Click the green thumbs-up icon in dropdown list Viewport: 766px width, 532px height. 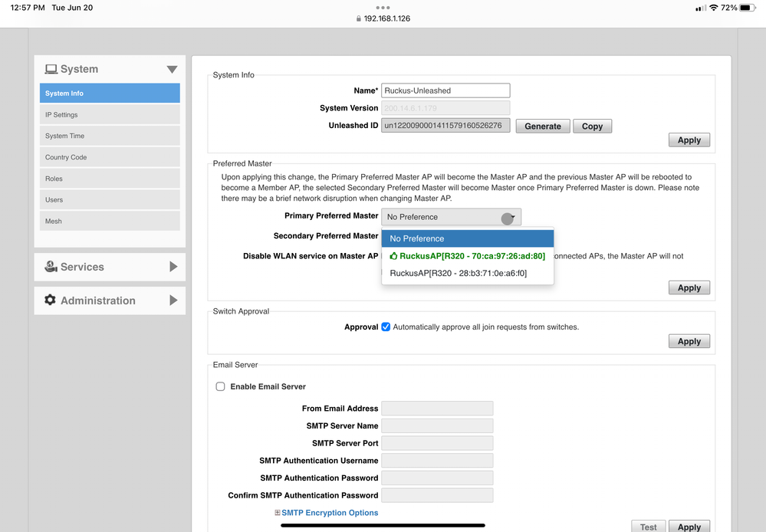click(x=393, y=256)
